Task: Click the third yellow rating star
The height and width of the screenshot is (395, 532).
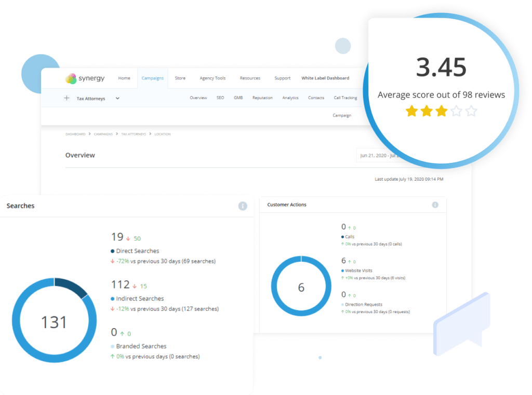Action: point(442,111)
